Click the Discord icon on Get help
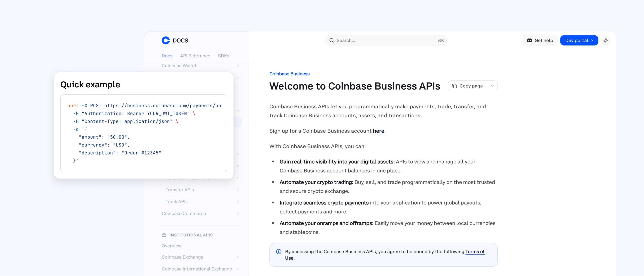 pos(530,40)
